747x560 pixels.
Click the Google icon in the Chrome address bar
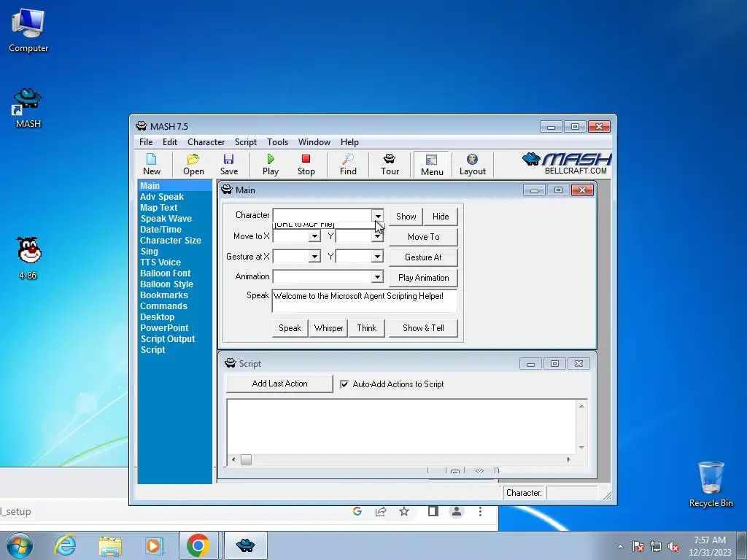357,511
